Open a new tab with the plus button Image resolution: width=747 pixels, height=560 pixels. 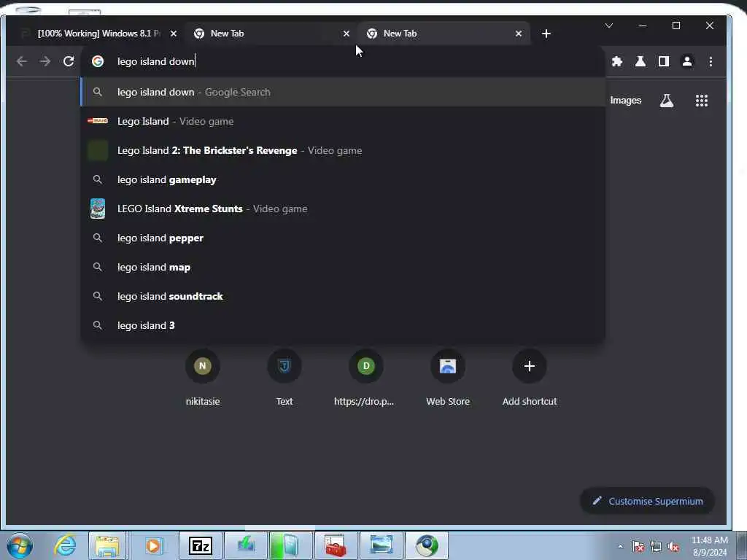coord(546,34)
